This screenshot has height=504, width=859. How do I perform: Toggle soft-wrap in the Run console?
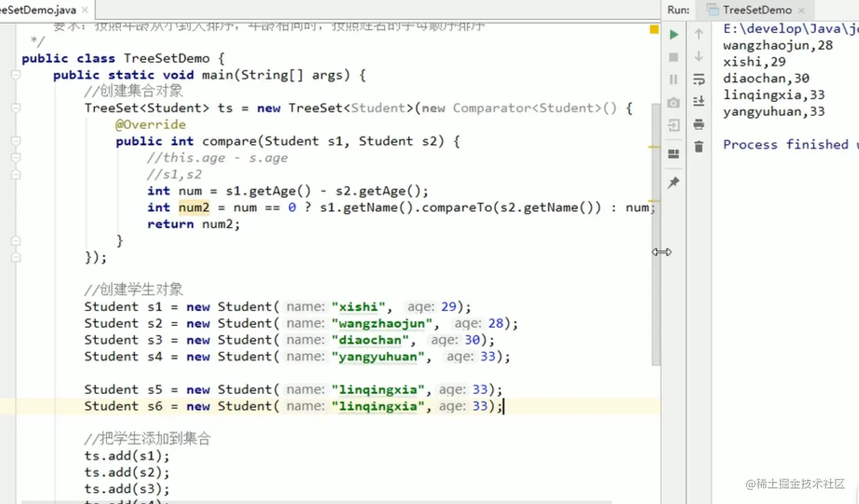click(x=699, y=79)
